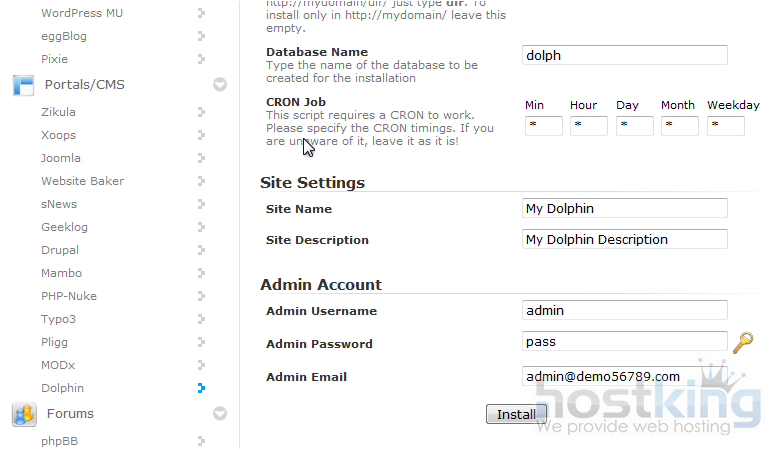Click the arrow icon next to Joomla
Viewport: 776px width, 450px height.
coord(201,158)
